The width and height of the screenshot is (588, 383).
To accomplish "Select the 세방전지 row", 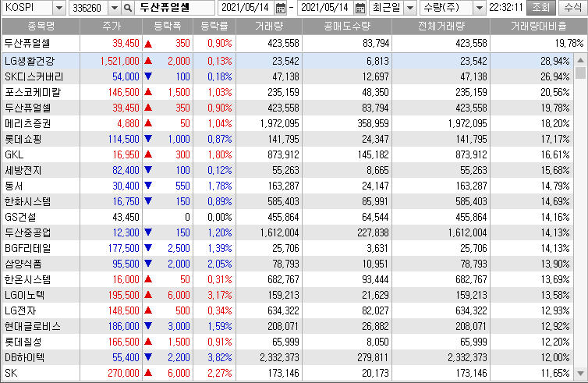I will pos(288,170).
